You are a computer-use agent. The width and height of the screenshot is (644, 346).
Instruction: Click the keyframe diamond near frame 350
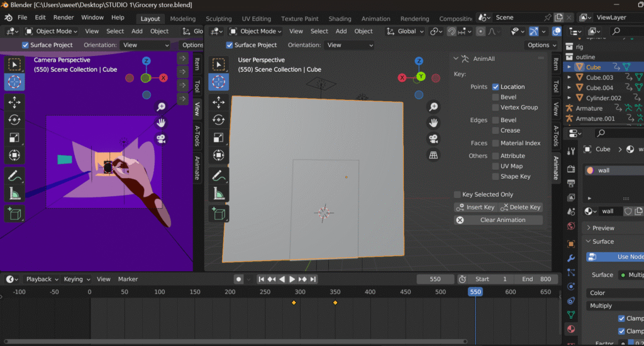click(335, 303)
